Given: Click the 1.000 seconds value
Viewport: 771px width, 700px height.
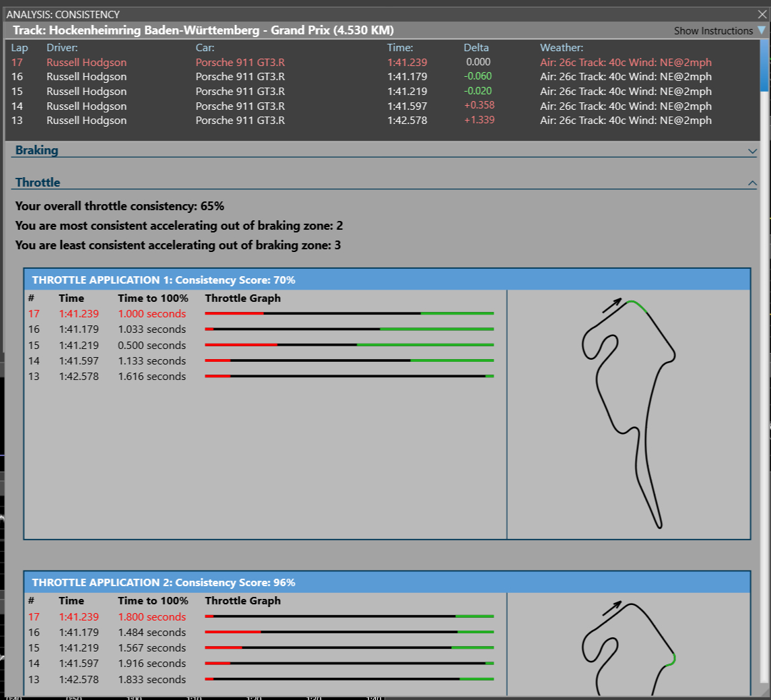Looking at the screenshot, I should pyautogui.click(x=152, y=314).
